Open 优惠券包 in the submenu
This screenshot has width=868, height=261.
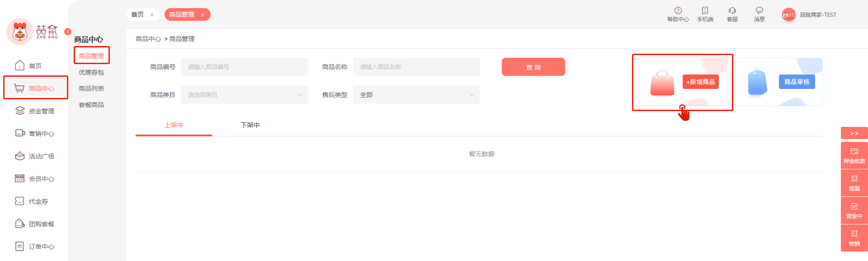coord(91,72)
